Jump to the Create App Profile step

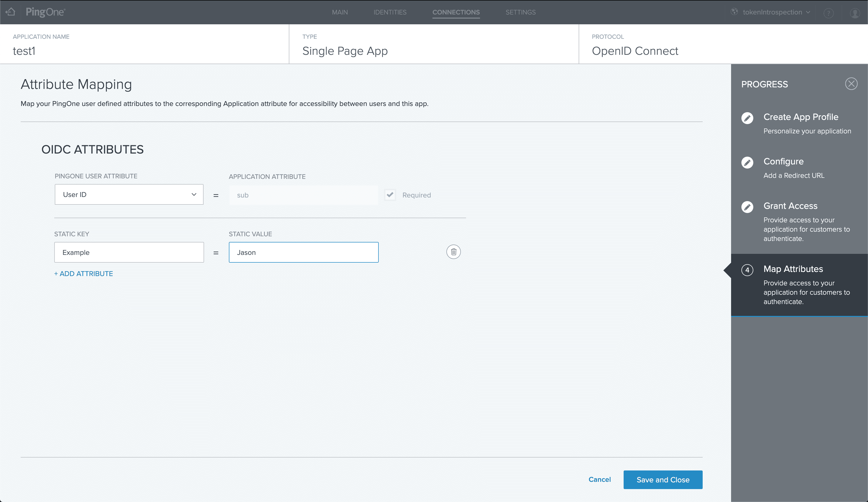pos(801,117)
